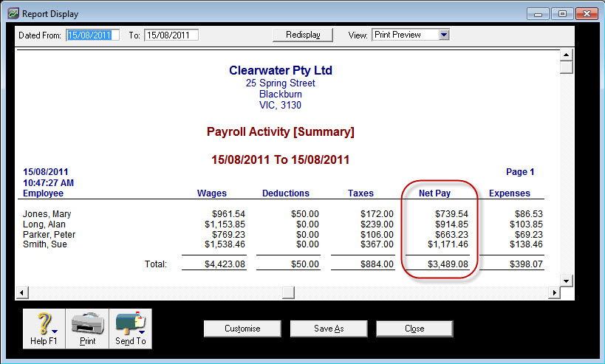Screen dimensions: 605x364
Task: Click Jones, Mary expenses $86.53
Action: click(529, 214)
